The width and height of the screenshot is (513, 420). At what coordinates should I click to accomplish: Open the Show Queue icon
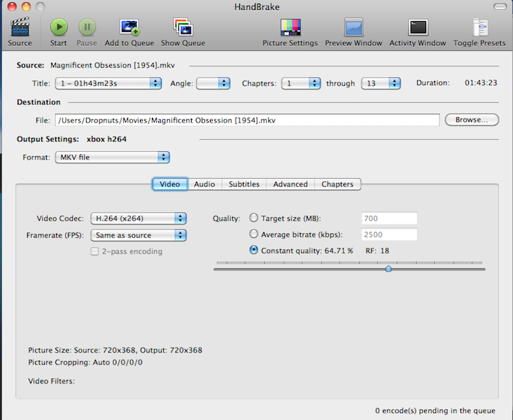tap(183, 27)
